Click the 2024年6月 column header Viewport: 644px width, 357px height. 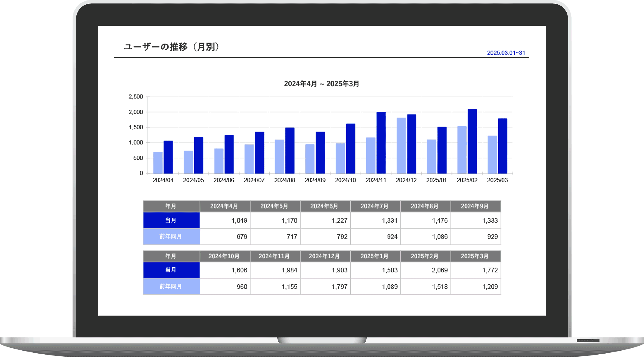[325, 206]
